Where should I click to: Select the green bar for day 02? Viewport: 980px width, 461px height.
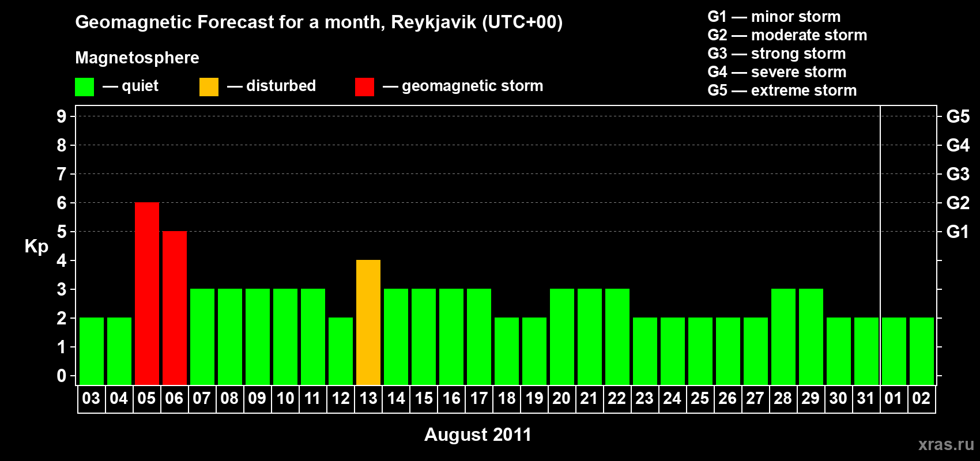pyautogui.click(x=922, y=351)
